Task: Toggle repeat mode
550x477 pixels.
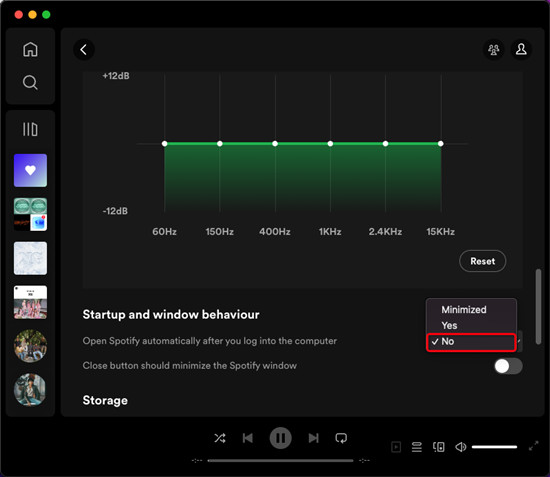Action: click(x=341, y=438)
